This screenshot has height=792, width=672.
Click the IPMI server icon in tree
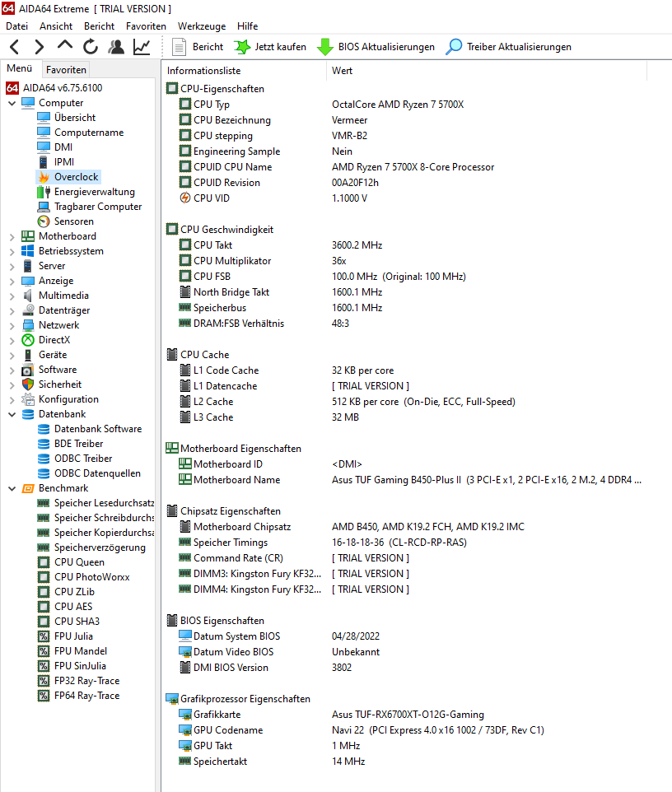44,162
